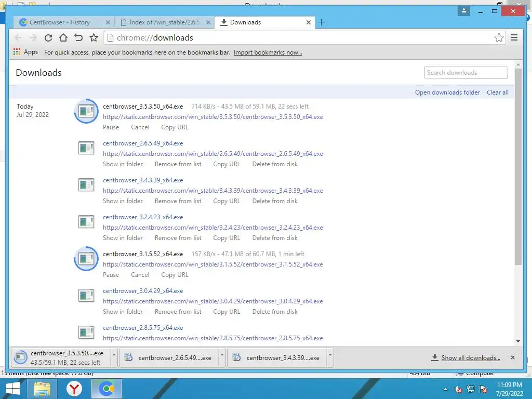The height and width of the screenshot is (399, 532).
Task: Cancel the centbrowser_3.5.3.50 download
Action: click(x=140, y=127)
